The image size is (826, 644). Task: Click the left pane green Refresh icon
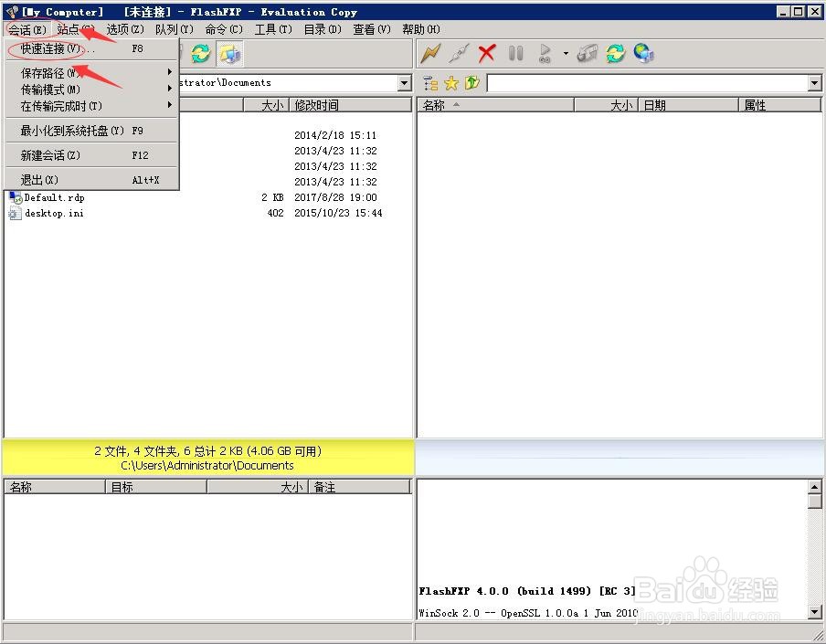(201, 53)
